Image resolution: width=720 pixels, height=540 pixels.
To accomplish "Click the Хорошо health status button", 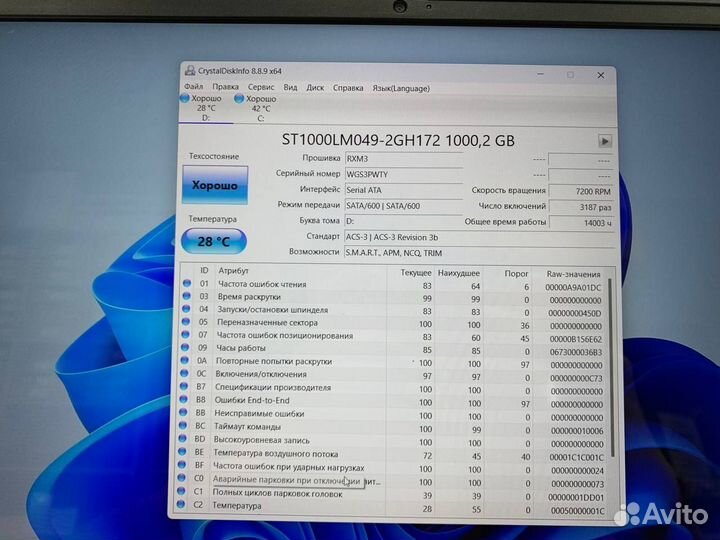I will tap(215, 185).
